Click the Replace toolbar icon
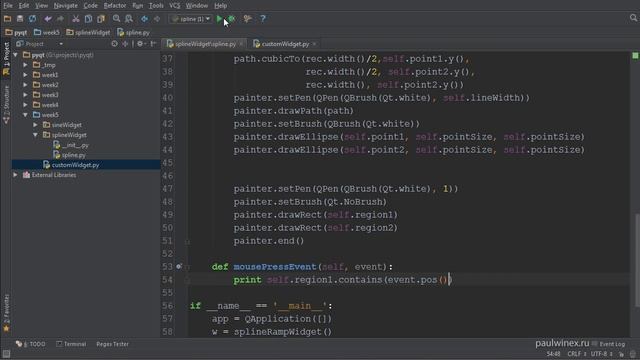The image size is (640, 360). (129, 19)
